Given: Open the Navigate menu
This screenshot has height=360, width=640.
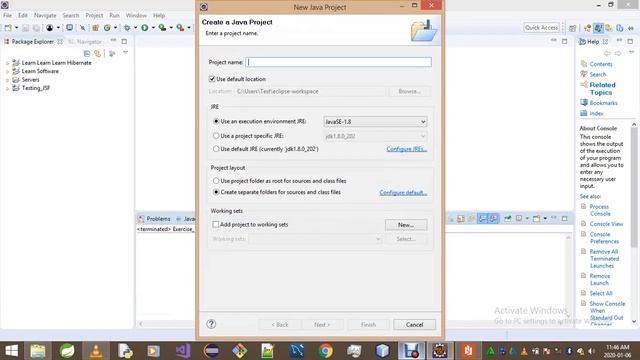Looking at the screenshot, I should (x=45, y=16).
